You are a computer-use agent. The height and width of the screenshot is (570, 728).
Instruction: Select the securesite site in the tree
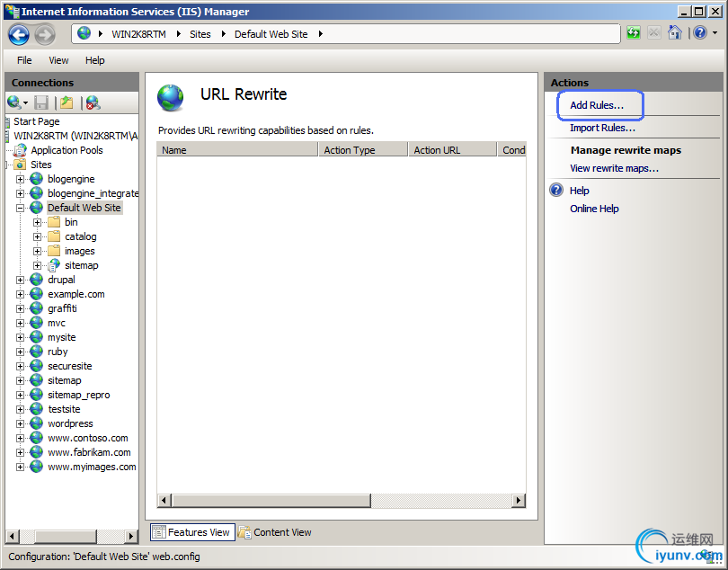coord(69,366)
